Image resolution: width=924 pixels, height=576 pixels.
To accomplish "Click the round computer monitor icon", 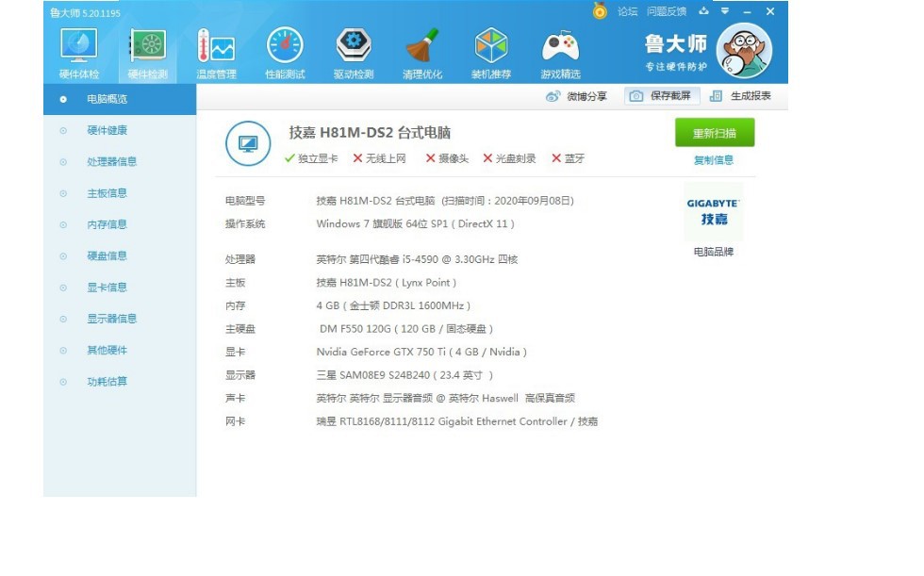I will click(x=248, y=143).
